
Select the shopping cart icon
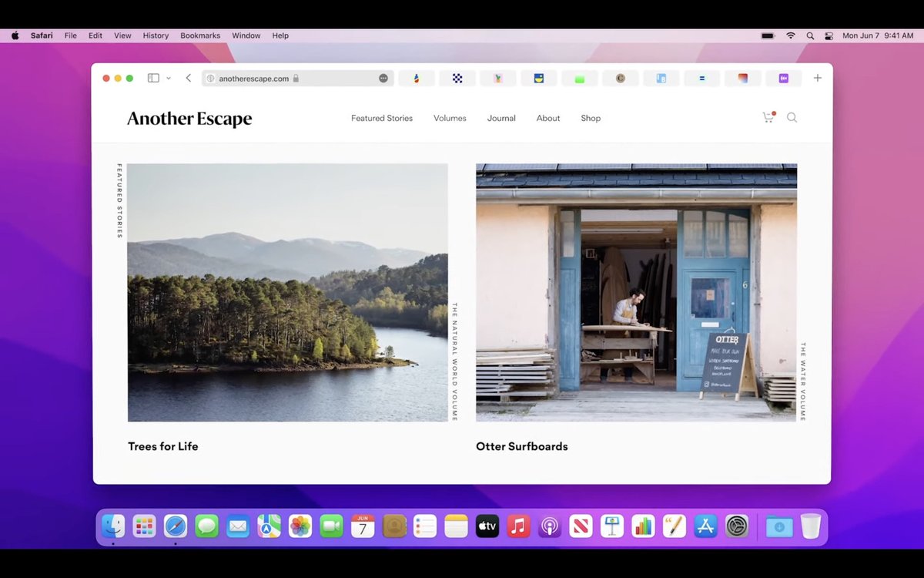(x=767, y=116)
